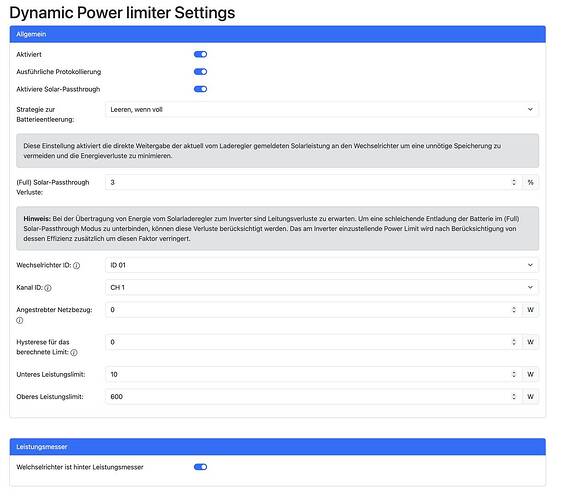
Task: Adjust Solar-Passthrough Verluste stepper arrows
Action: (x=514, y=182)
